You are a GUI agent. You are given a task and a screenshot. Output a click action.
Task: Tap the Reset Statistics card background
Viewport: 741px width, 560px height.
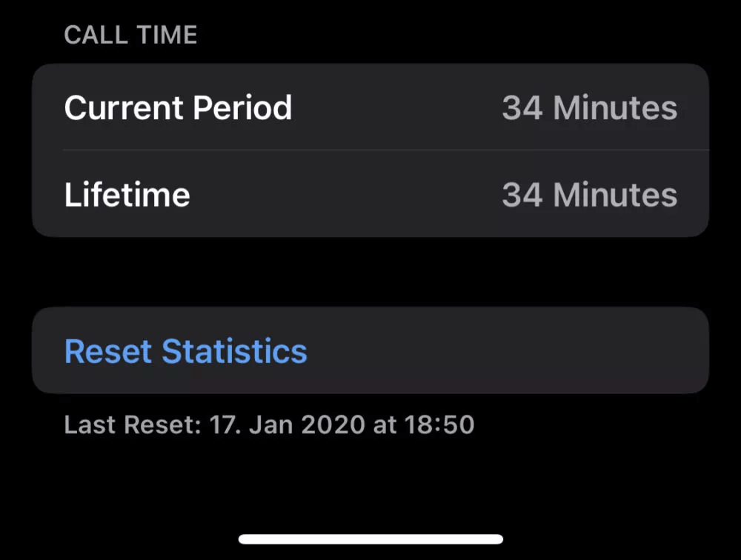[519, 350]
